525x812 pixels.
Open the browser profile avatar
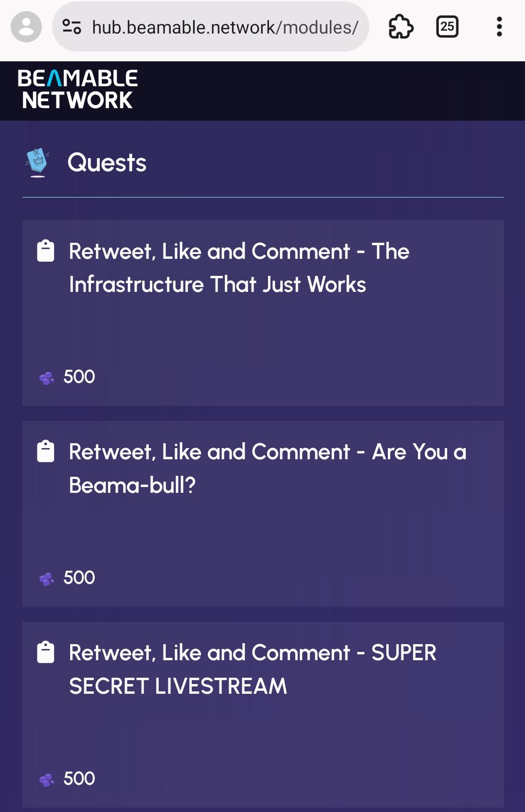coord(26,27)
